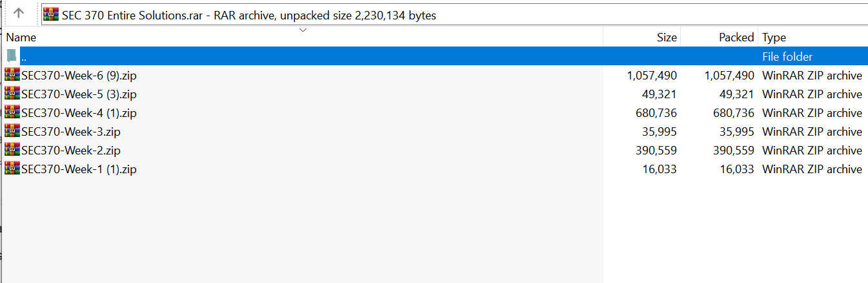
Task: Select the SEC370-Week-6 (9).zip file name
Action: (79, 76)
